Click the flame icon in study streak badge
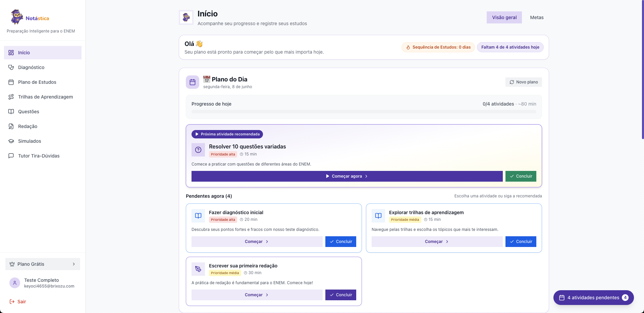This screenshot has width=644, height=313. tap(408, 47)
